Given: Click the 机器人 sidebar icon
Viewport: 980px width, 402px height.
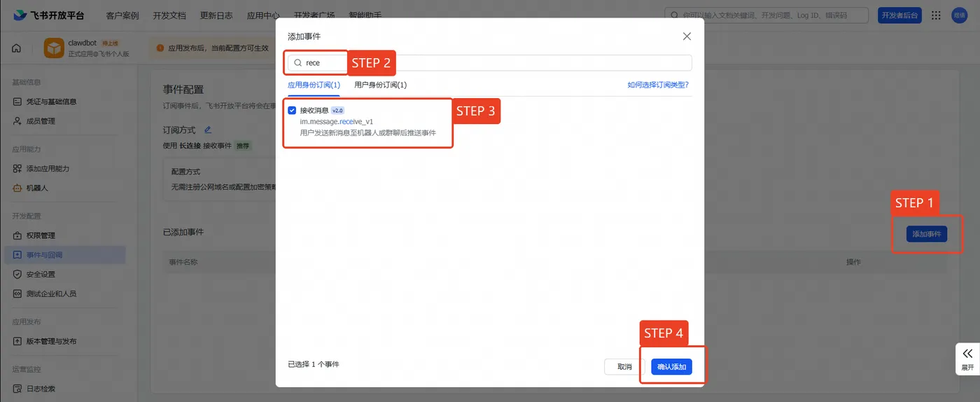Looking at the screenshot, I should pos(17,188).
